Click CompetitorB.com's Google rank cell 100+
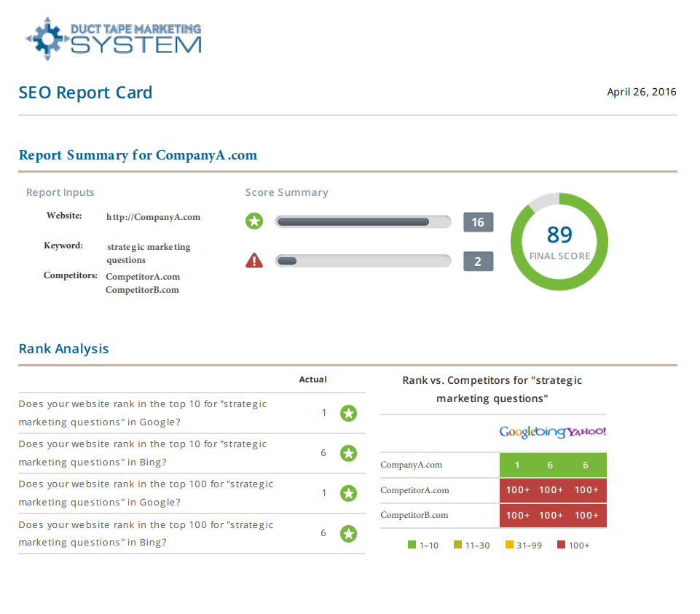The width and height of the screenshot is (700, 614). click(518, 516)
